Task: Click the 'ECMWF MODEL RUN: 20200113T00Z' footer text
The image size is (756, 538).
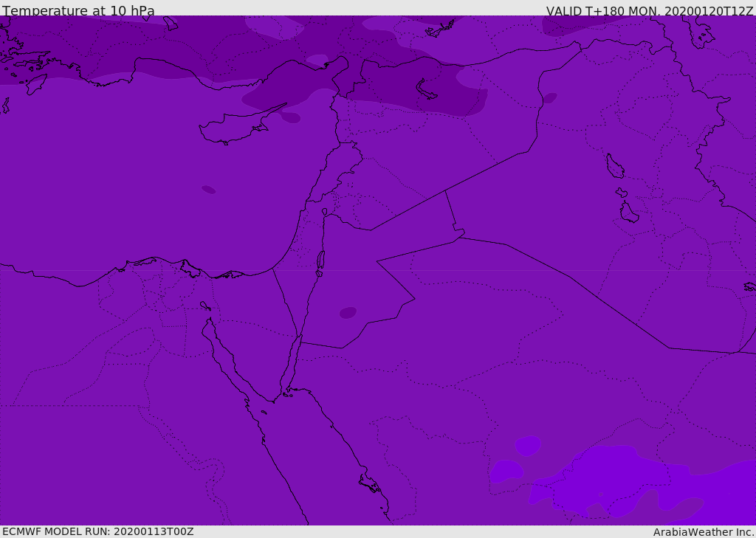Action: click(98, 532)
